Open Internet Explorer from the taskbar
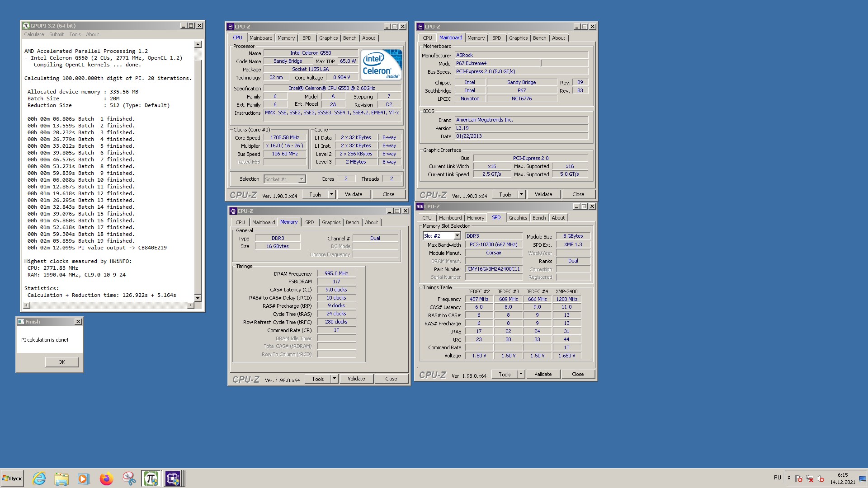The height and width of the screenshot is (488, 868). click(x=39, y=479)
